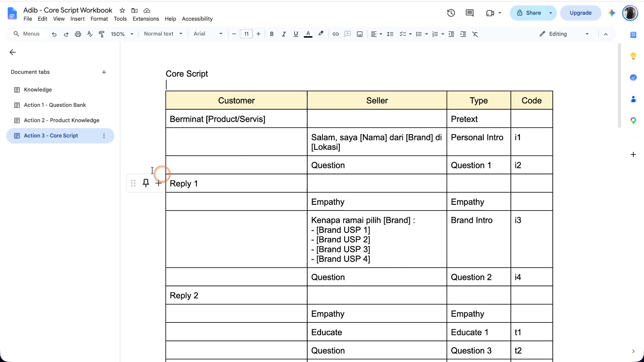Star this document
644x362 pixels.
(122, 10)
